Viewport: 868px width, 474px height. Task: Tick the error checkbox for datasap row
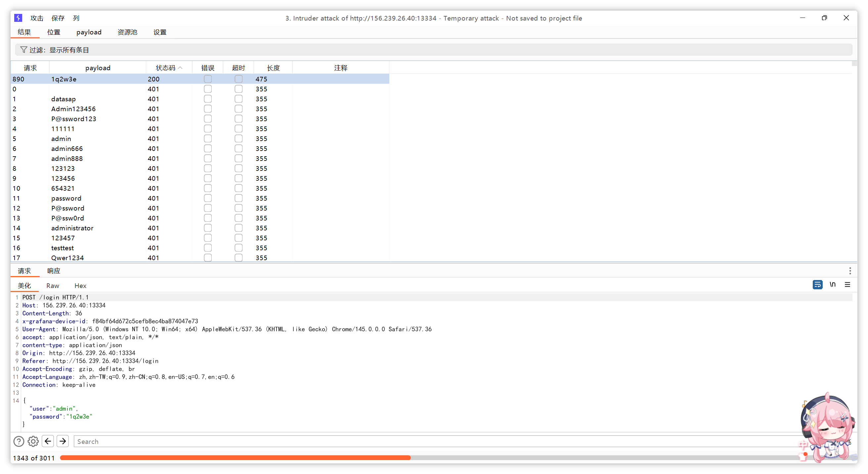click(207, 99)
